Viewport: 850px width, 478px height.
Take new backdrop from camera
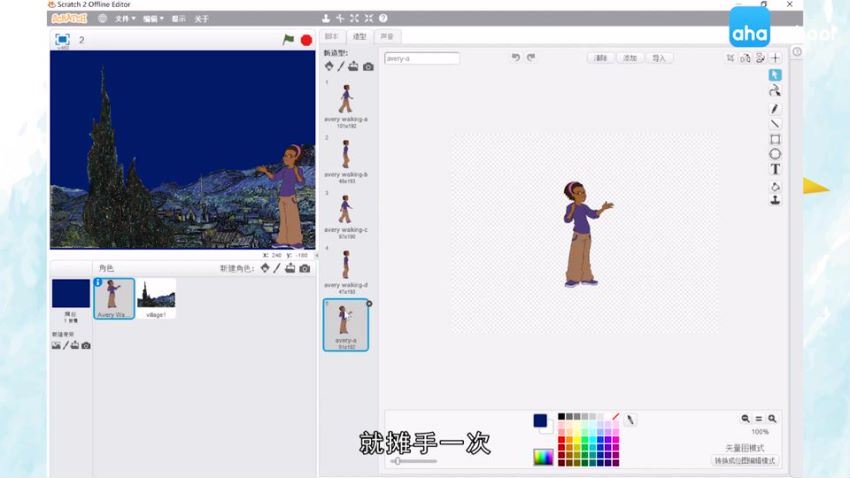click(x=86, y=345)
